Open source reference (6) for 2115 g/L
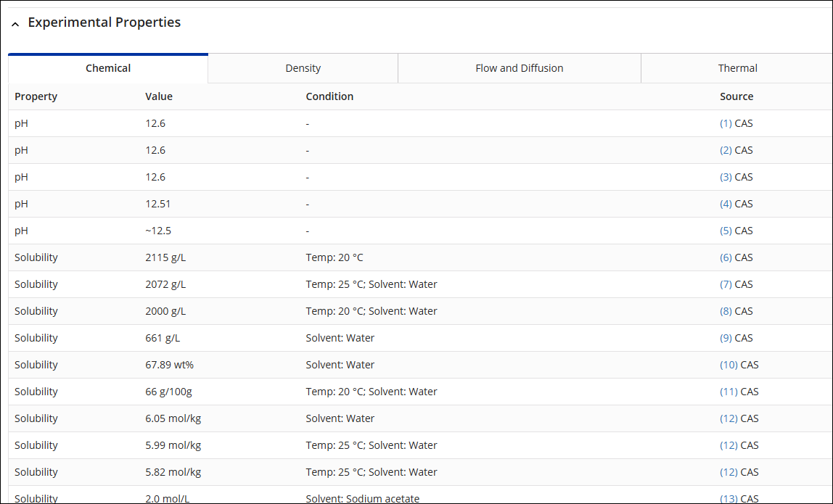The height and width of the screenshot is (504, 833). (x=726, y=257)
